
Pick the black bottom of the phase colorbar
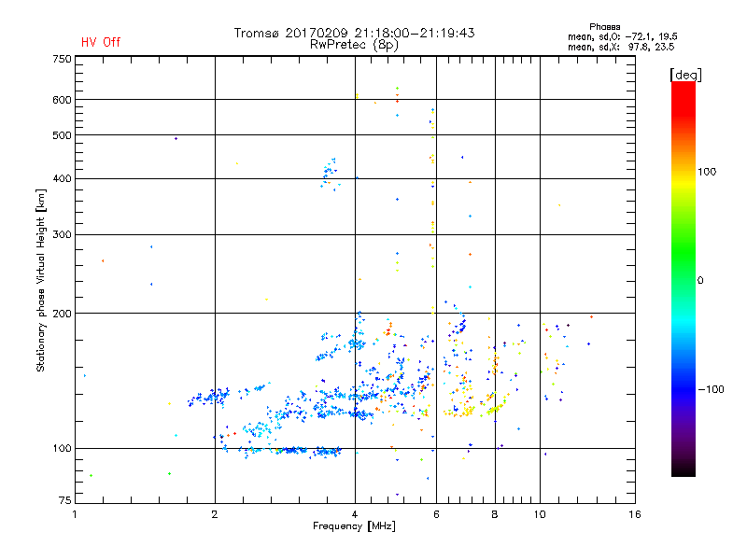(684, 469)
